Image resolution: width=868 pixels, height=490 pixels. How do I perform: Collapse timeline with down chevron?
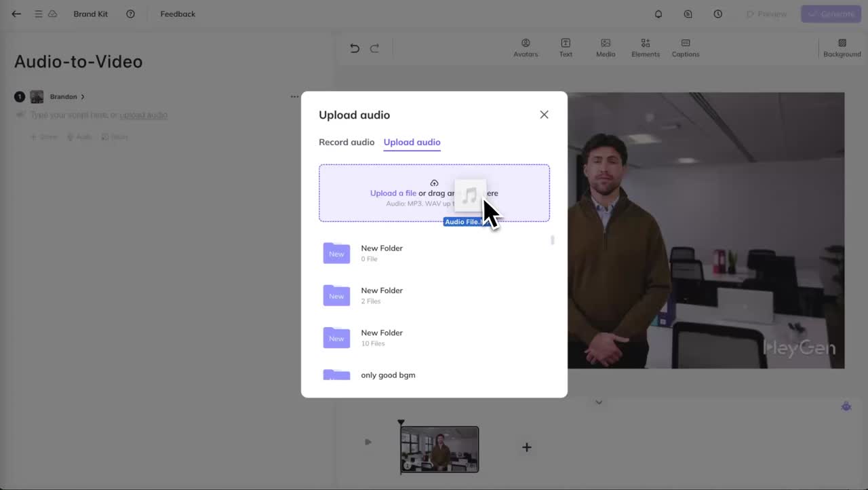tap(599, 402)
